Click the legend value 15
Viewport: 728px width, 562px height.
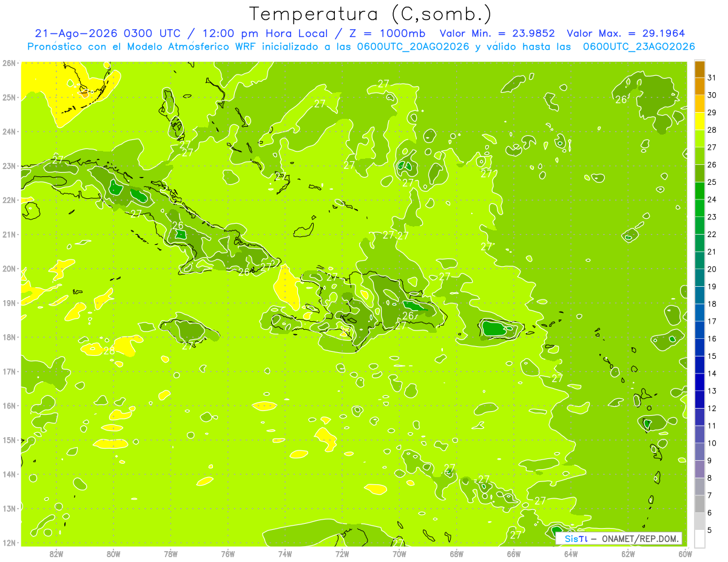[x=712, y=356]
